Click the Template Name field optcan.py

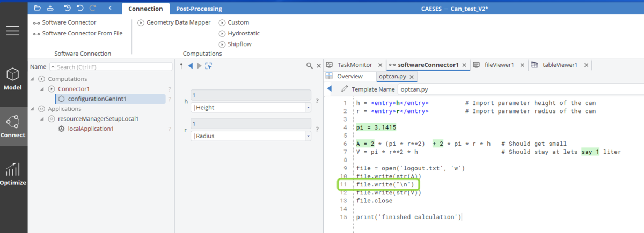click(x=519, y=89)
